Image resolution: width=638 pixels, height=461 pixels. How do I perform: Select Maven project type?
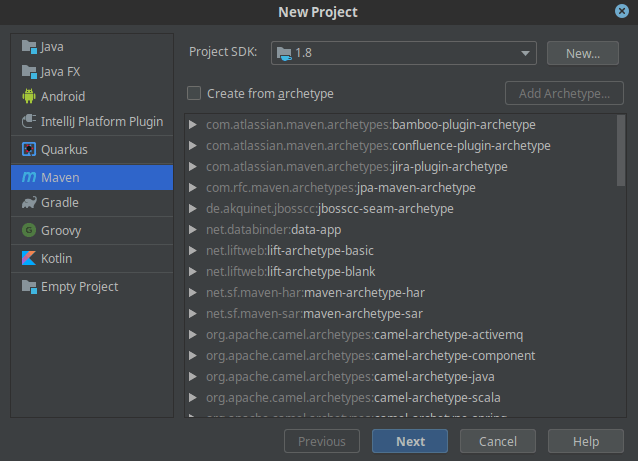pos(92,177)
